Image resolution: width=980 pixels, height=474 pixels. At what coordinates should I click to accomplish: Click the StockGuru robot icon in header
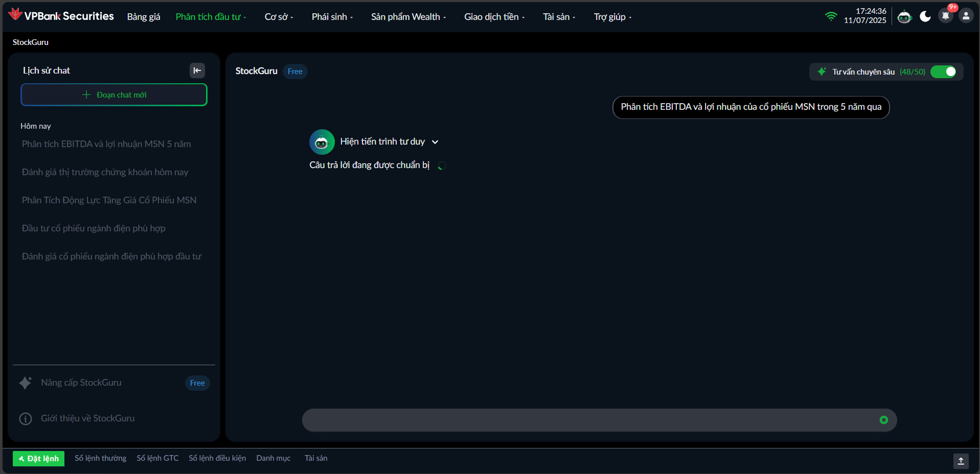(x=904, y=17)
